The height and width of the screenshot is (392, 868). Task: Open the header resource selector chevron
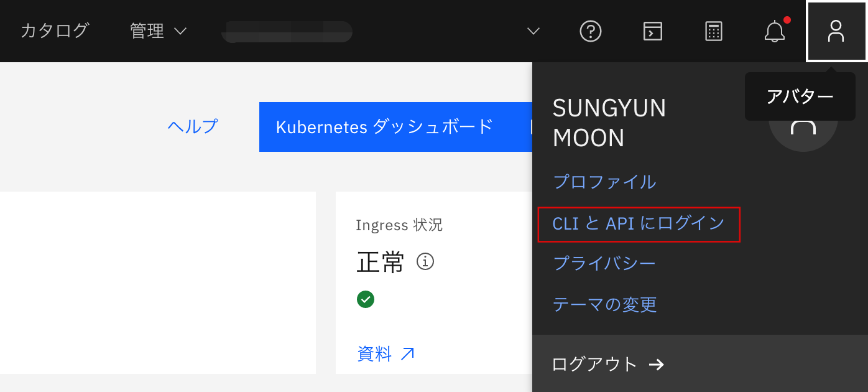point(532,31)
